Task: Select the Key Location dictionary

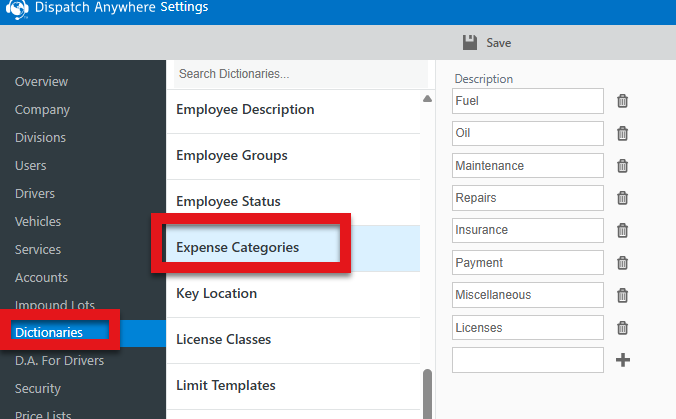Action: [293, 294]
